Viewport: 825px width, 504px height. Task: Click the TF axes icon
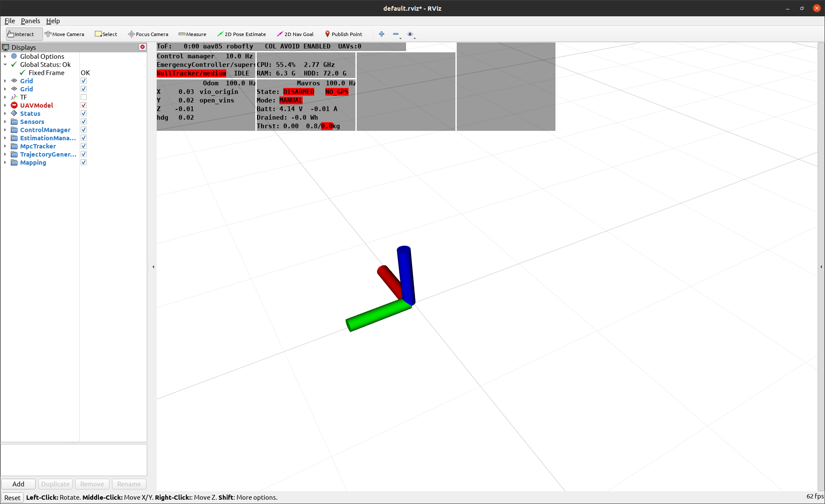[x=14, y=97]
